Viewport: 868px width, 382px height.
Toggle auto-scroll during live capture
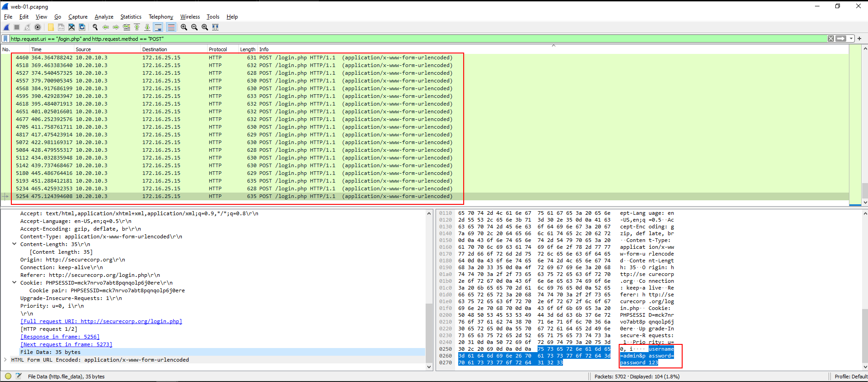pyautogui.click(x=158, y=27)
